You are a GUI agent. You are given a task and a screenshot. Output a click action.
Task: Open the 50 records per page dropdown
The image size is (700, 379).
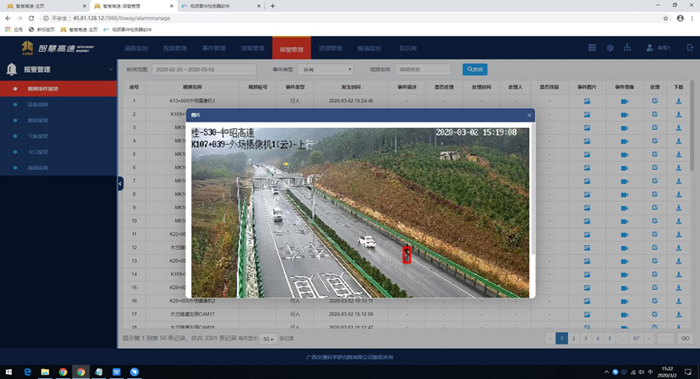(268, 339)
